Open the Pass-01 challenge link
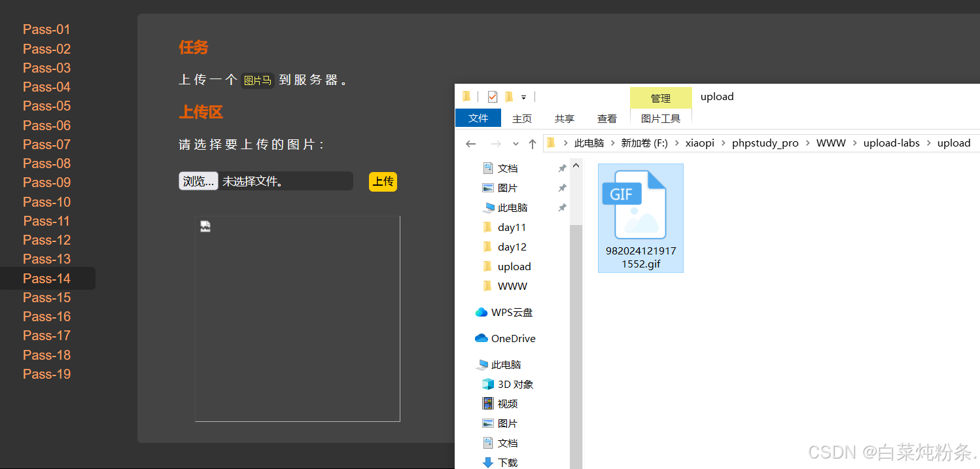980x469 pixels. 46,29
